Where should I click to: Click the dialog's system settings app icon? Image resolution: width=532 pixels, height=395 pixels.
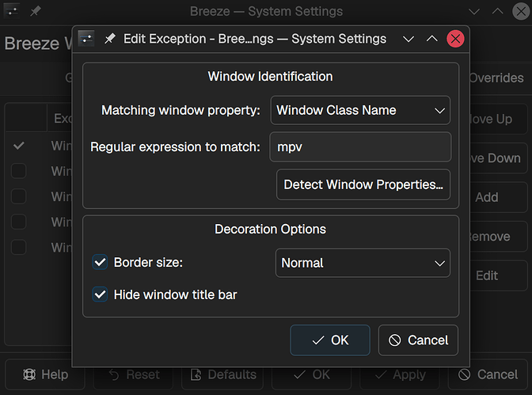[85, 39]
